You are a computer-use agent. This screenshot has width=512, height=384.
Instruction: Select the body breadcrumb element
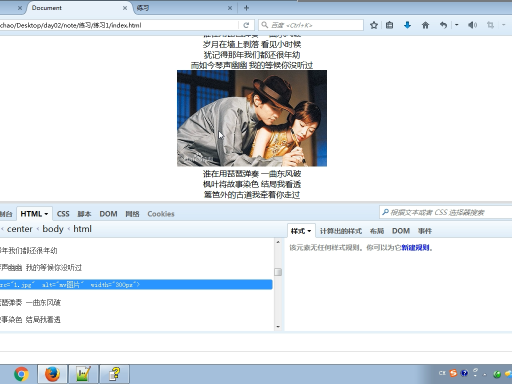[x=53, y=229]
